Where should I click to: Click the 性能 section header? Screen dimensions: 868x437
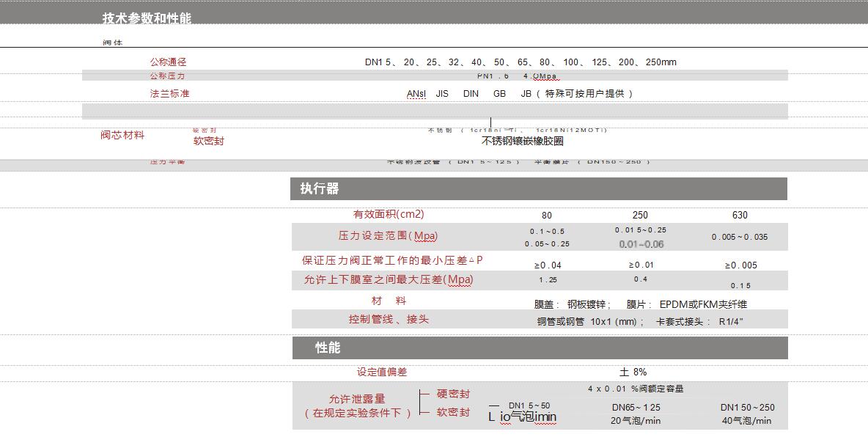pyautogui.click(x=328, y=348)
